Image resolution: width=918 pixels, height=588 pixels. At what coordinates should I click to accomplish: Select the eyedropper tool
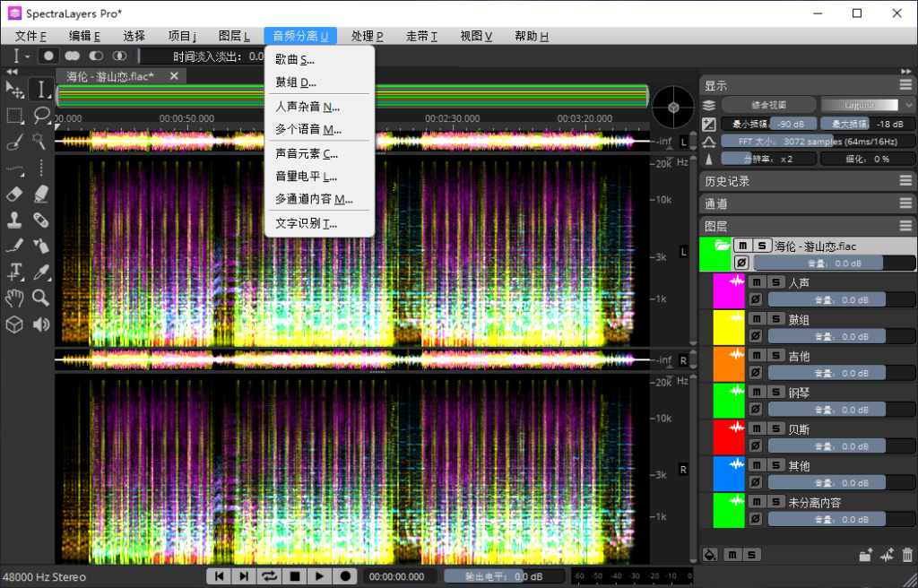41,272
